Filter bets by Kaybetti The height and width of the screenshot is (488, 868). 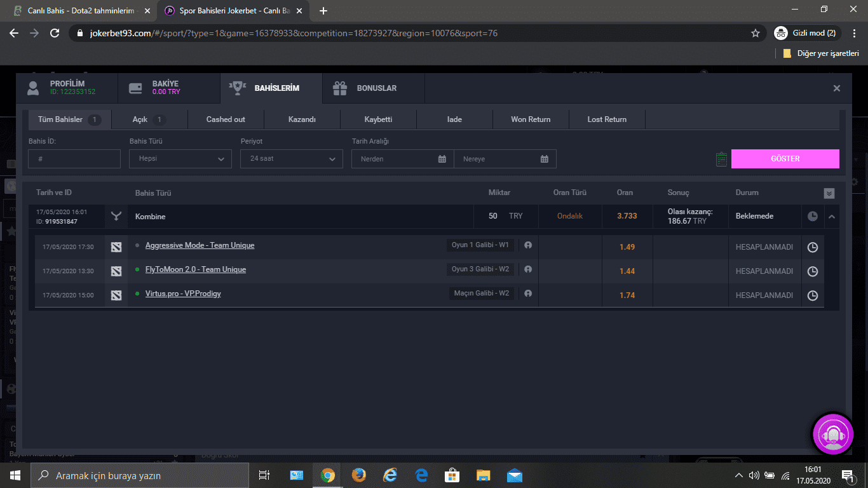click(x=378, y=119)
